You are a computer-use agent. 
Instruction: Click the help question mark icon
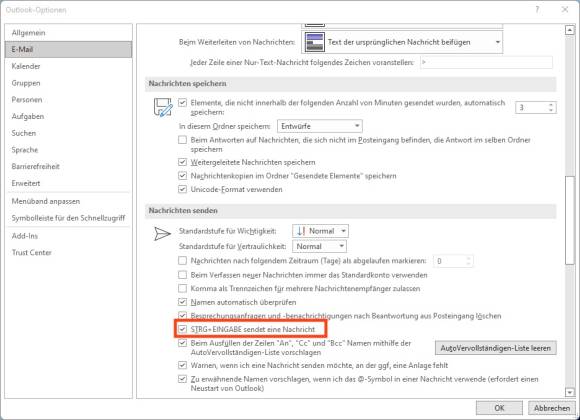point(537,10)
